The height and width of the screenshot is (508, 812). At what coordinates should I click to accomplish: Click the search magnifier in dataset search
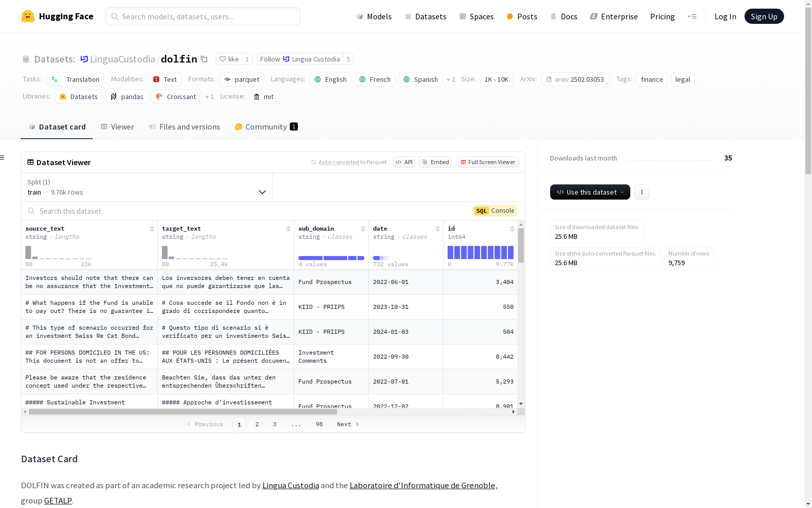point(31,211)
